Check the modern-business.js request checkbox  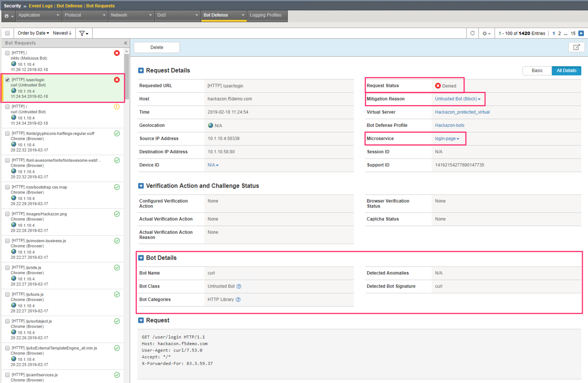(x=7, y=241)
